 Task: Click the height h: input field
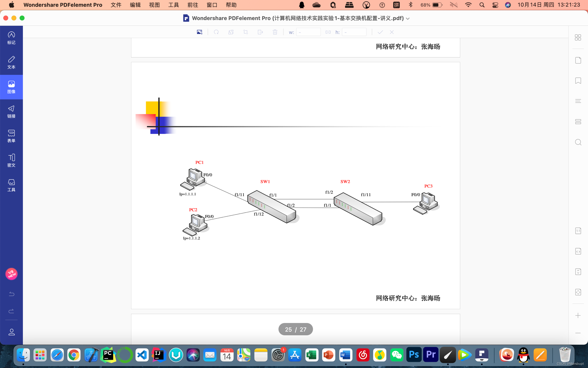pyautogui.click(x=354, y=32)
